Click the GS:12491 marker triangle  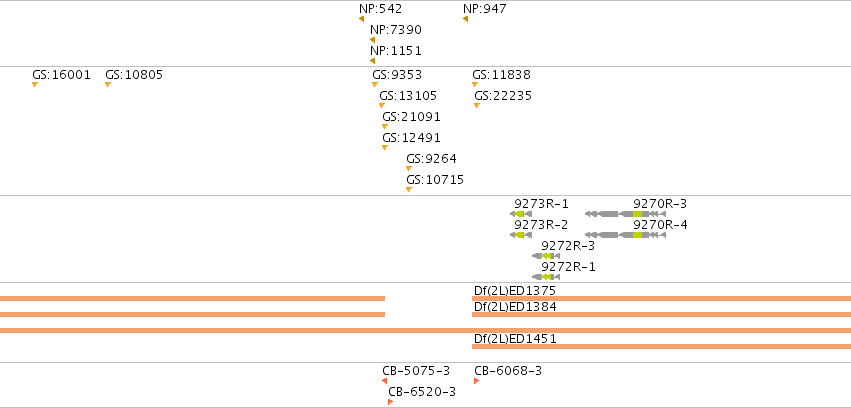[385, 148]
